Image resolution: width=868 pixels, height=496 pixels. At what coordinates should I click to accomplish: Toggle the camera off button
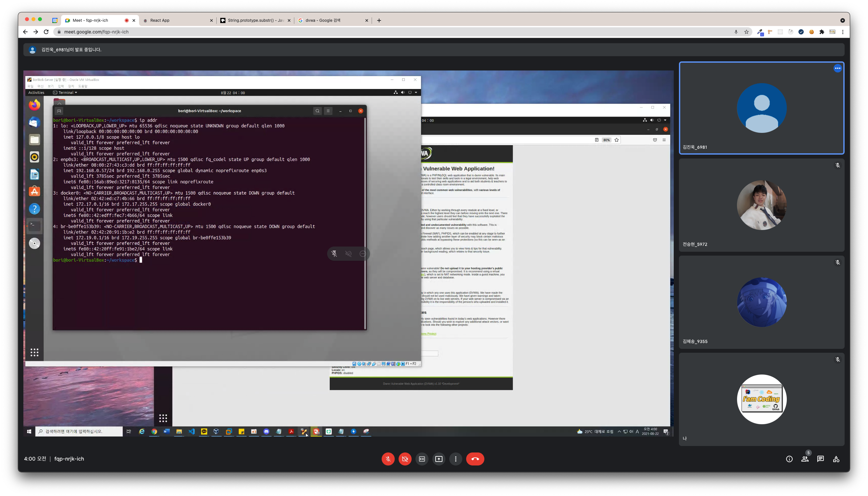pyautogui.click(x=405, y=459)
